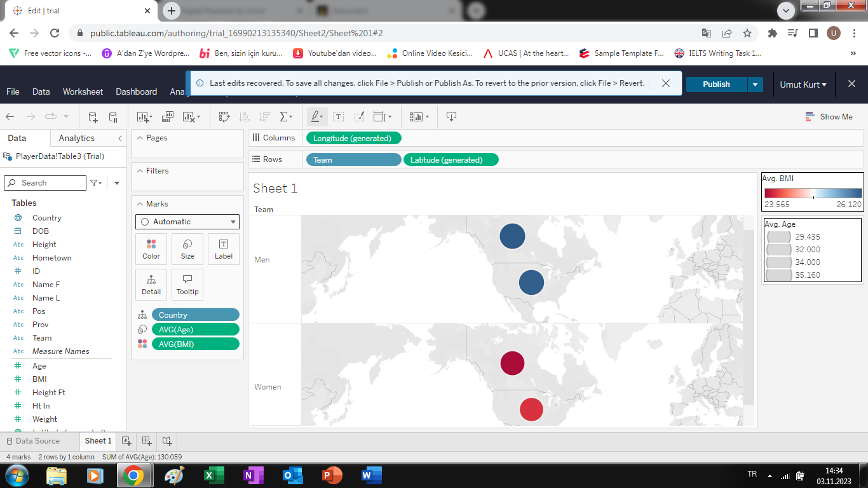Click the Tooltip card in Marks
This screenshot has height=488, width=868.
click(x=187, y=285)
